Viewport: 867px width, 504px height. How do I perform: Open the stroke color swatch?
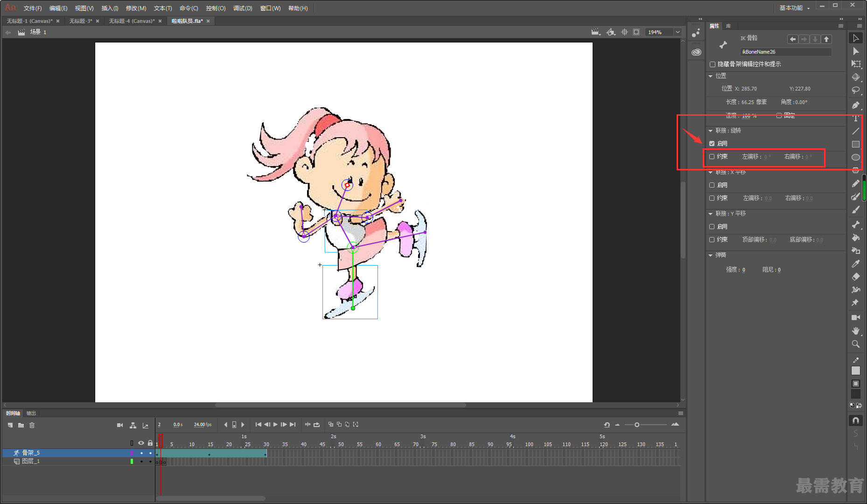855,371
